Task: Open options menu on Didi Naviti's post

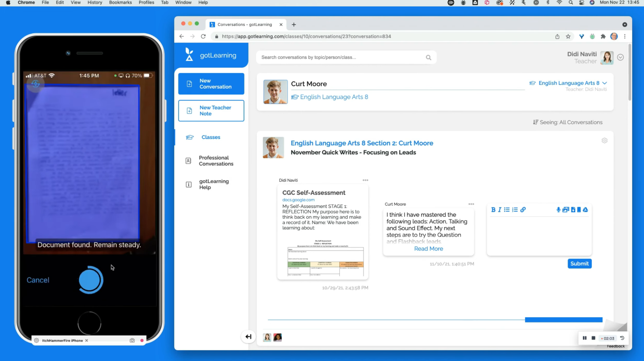Action: (365, 180)
